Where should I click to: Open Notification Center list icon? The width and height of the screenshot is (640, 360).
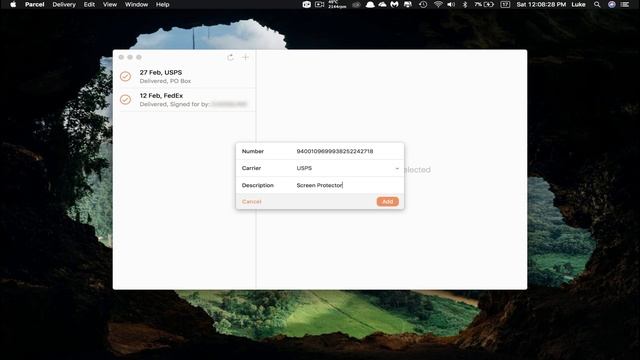pyautogui.click(x=625, y=4)
